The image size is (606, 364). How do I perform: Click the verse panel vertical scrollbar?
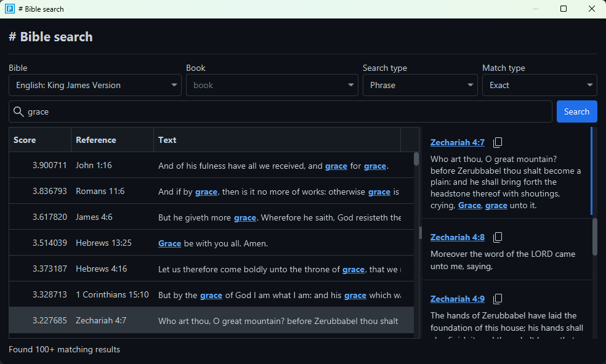[x=594, y=237]
